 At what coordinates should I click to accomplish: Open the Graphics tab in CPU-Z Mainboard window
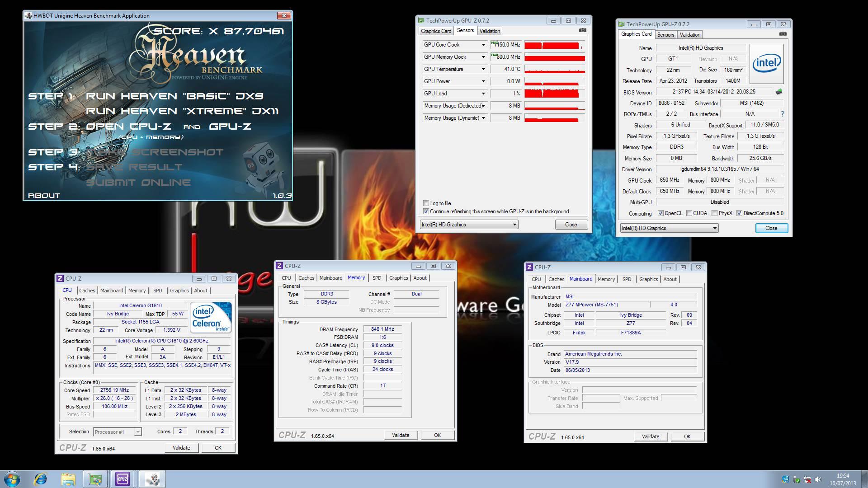[x=648, y=279]
